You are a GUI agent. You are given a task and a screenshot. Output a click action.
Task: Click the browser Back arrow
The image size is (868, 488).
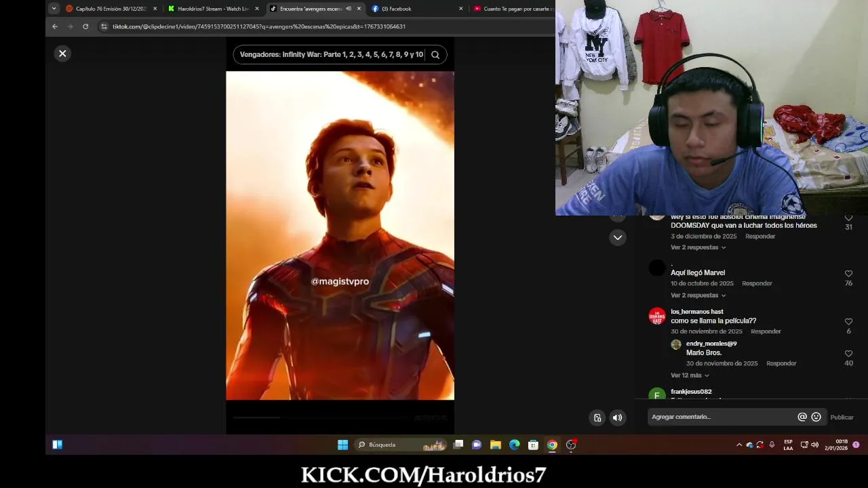pyautogui.click(x=55, y=26)
